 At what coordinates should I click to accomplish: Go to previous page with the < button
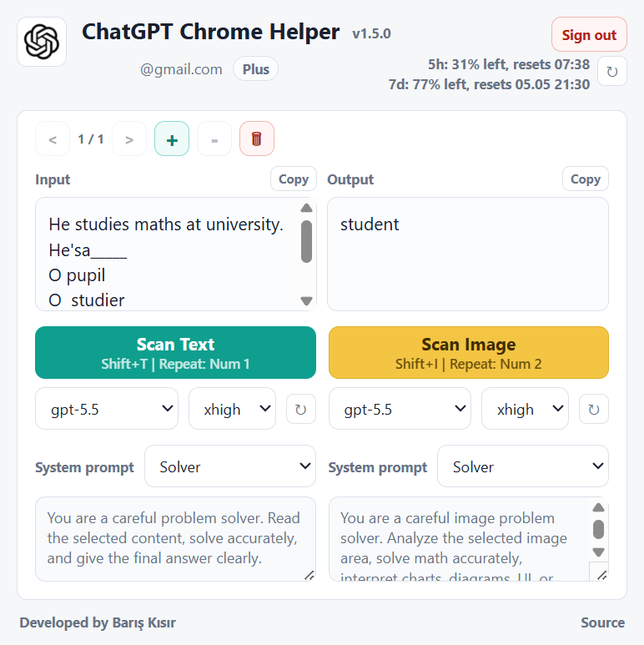(x=53, y=139)
